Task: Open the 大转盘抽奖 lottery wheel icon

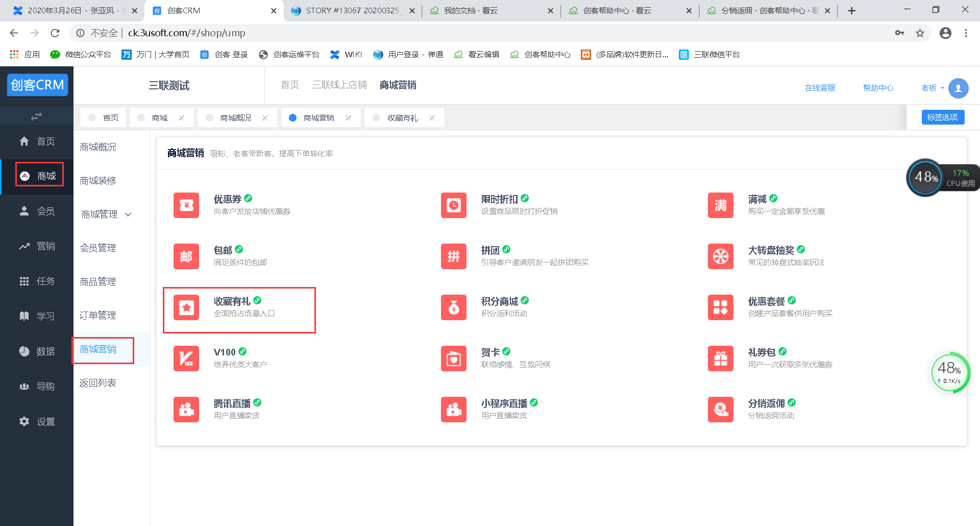Action: coord(721,256)
